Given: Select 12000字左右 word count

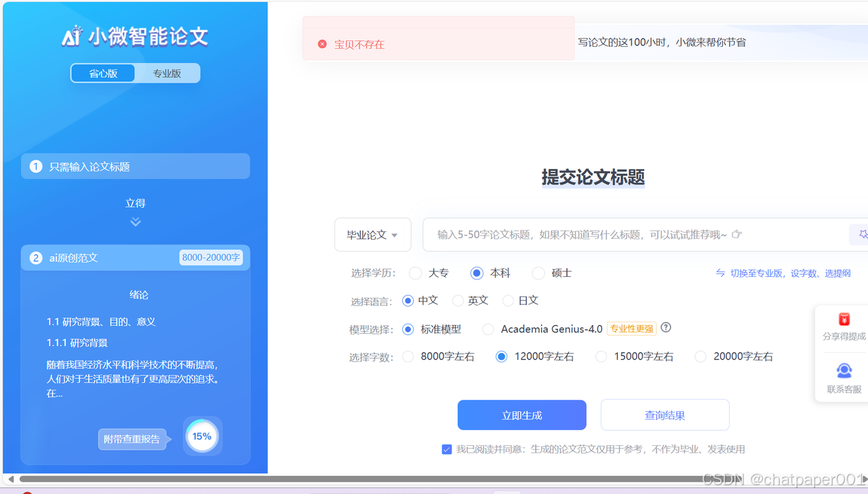Looking at the screenshot, I should [x=501, y=356].
